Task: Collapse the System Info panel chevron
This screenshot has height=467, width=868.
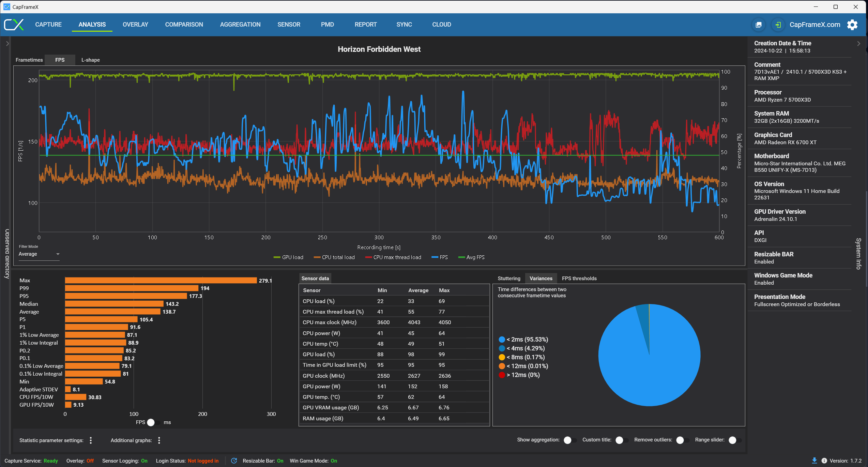Action: point(858,44)
